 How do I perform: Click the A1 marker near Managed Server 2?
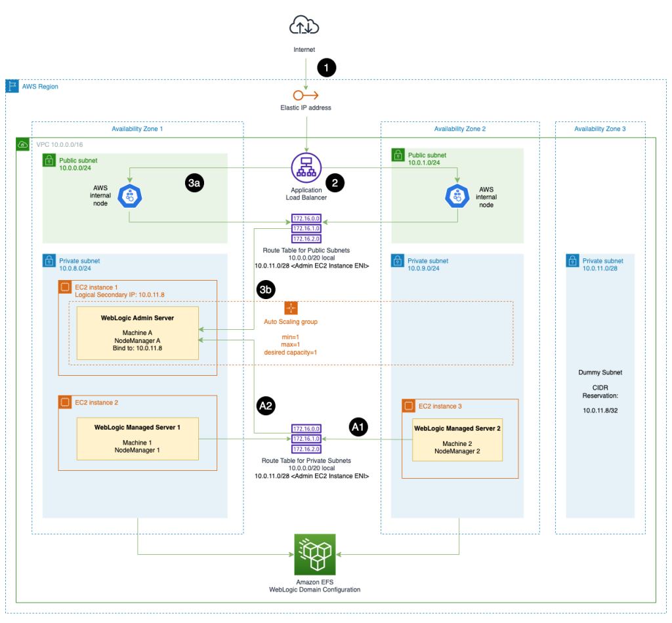pyautogui.click(x=358, y=427)
